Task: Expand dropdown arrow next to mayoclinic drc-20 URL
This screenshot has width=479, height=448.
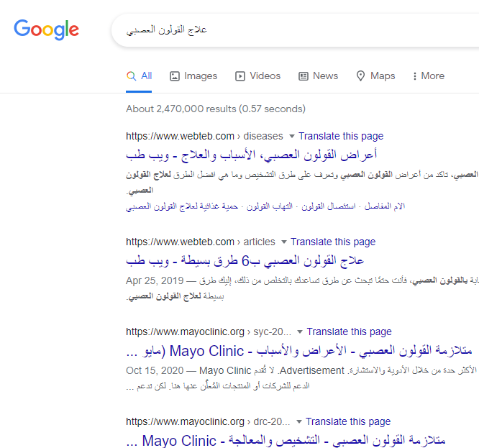Action: (299, 421)
